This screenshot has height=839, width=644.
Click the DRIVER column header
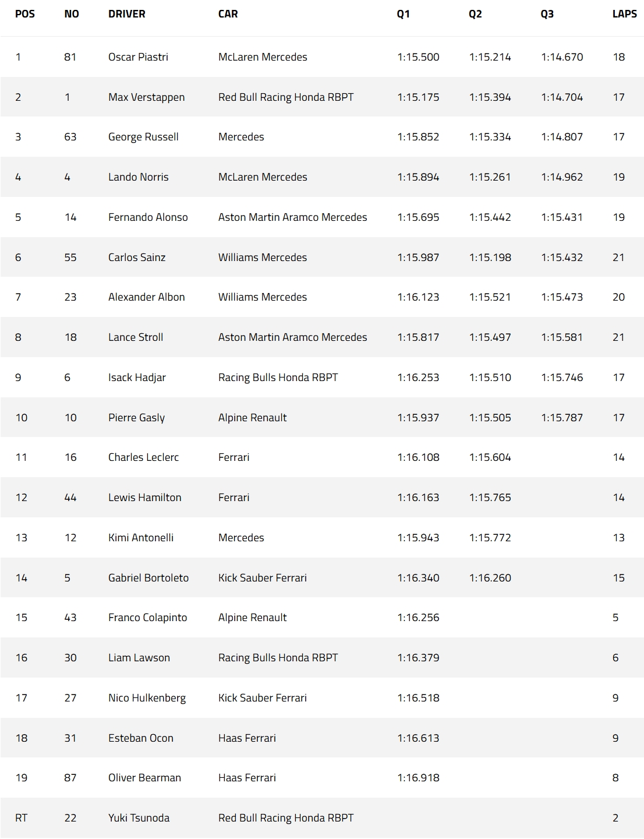(126, 14)
